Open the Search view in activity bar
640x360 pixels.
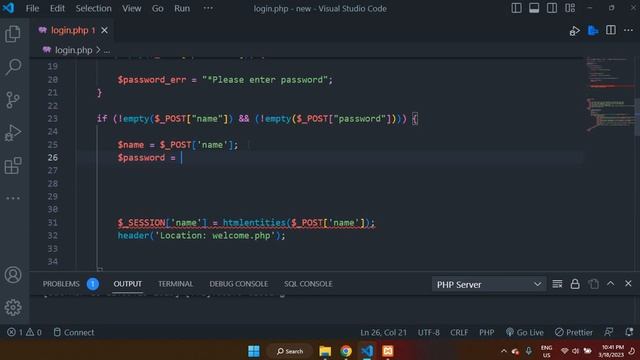pos(13,67)
